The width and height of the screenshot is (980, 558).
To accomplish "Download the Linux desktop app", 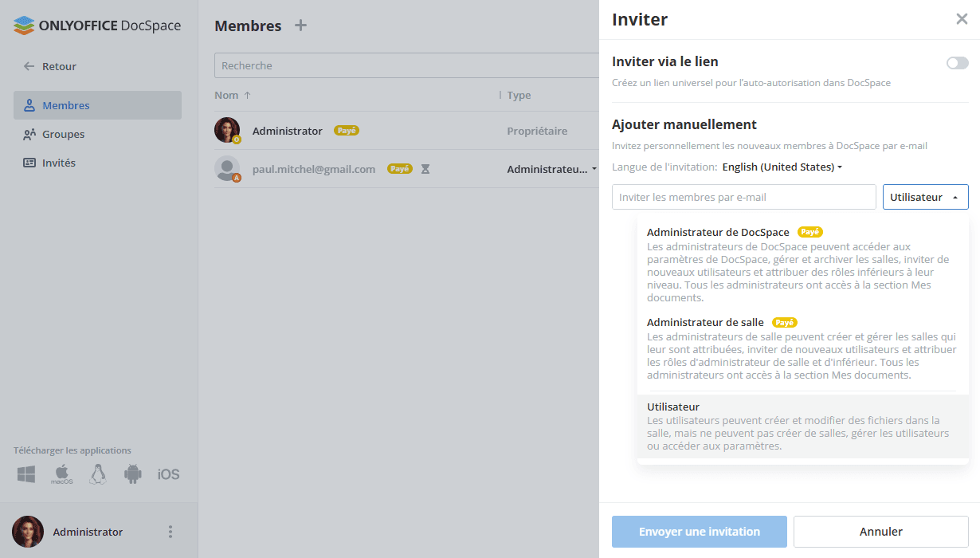I will (x=97, y=474).
